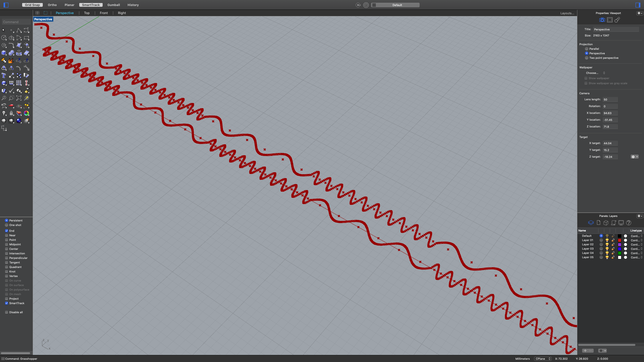
Task: Toggle the Gumball button
Action: (x=113, y=5)
